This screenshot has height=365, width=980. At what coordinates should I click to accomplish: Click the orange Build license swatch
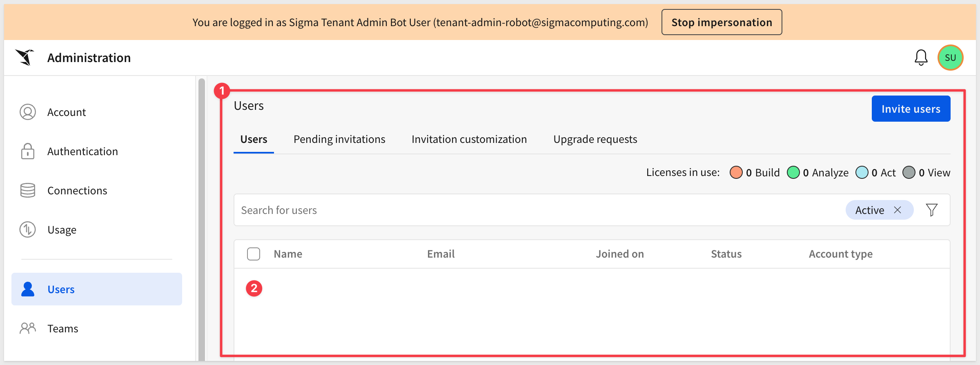click(736, 173)
